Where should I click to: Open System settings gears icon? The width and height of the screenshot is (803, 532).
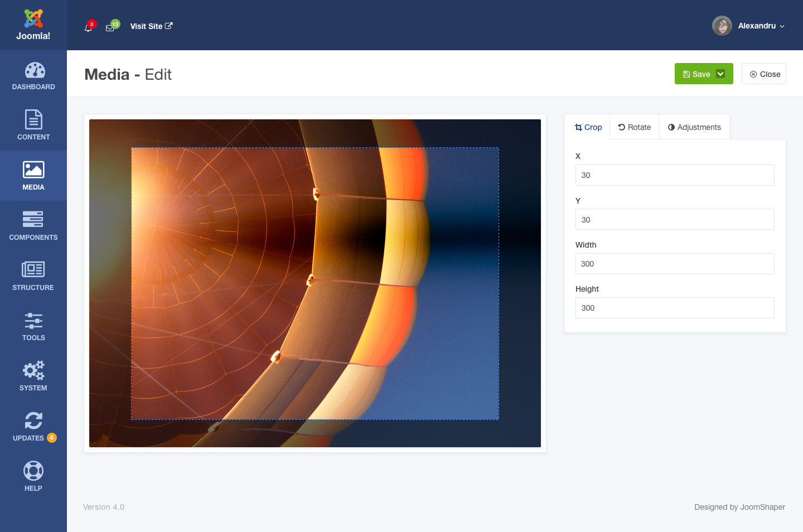[33, 376]
